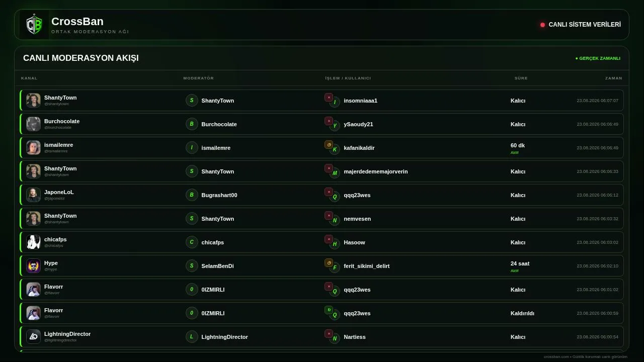Click the CrossBan shield logo
The width and height of the screenshot is (644, 362).
coord(34,25)
